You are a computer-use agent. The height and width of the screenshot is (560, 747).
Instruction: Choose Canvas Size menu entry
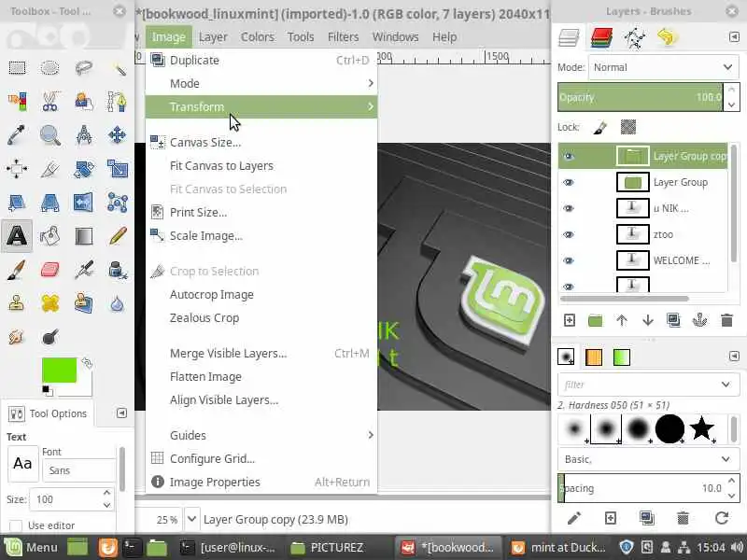[261, 143]
